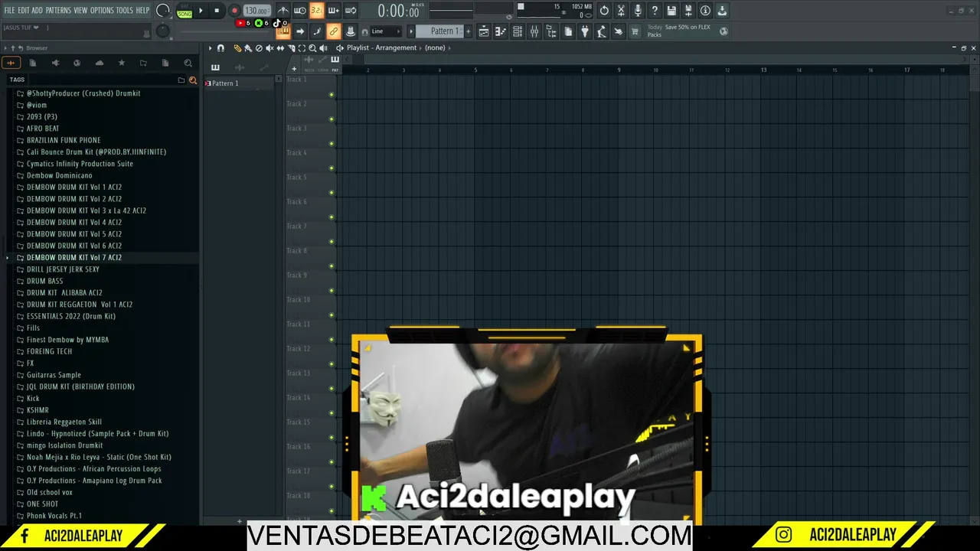The height and width of the screenshot is (551, 980).
Task: Open the Playlist view icon
Action: 484,31
